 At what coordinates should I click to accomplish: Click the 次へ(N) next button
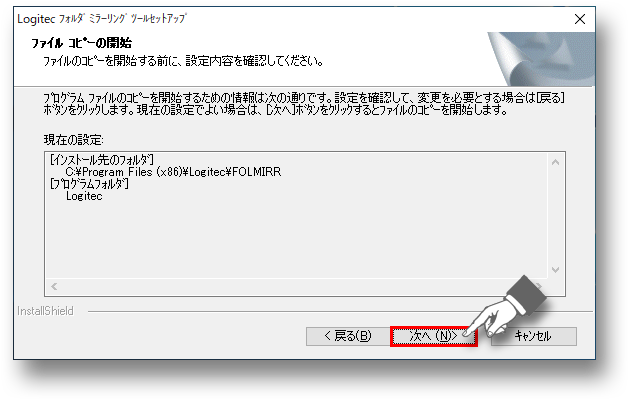tap(434, 336)
